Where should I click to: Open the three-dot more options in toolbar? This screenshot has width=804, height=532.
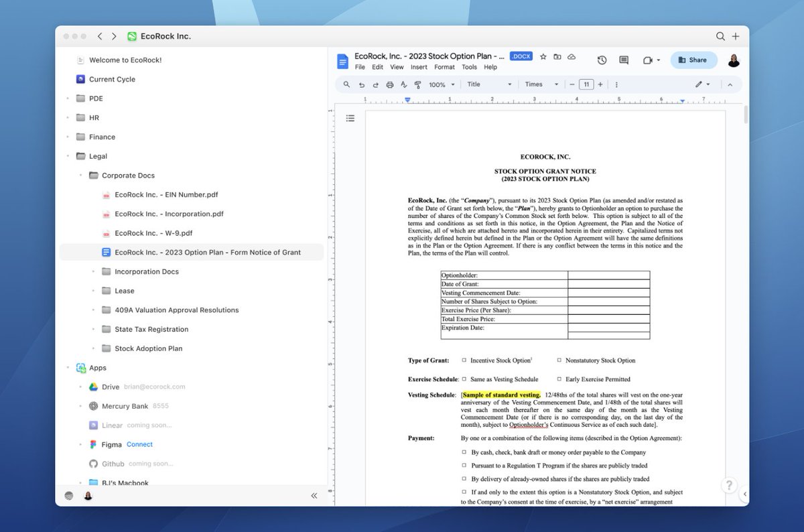coord(616,84)
